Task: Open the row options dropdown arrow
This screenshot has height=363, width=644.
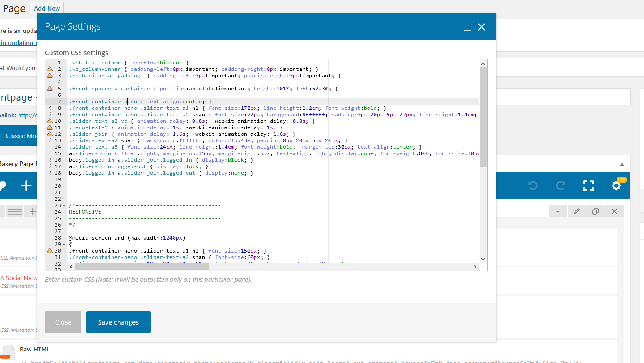Action: (558, 211)
